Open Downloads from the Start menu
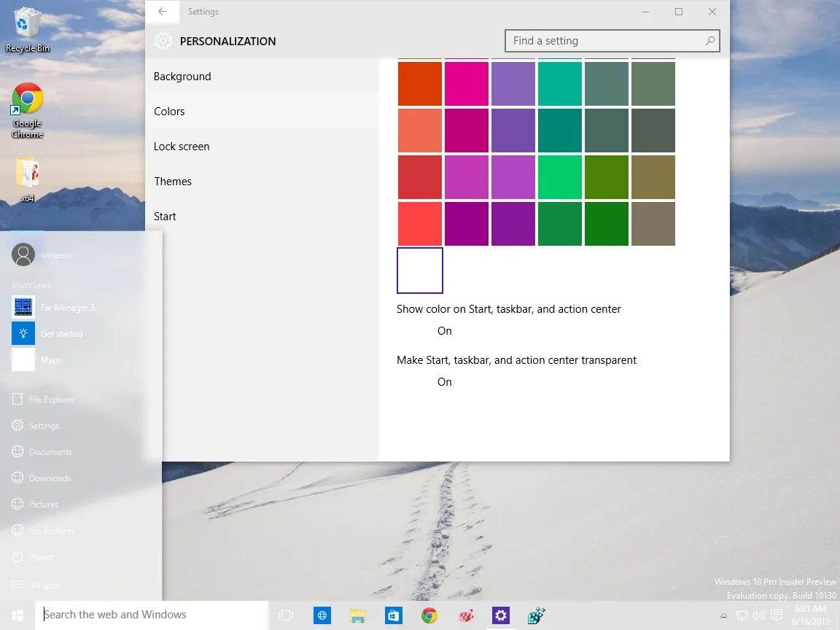Viewport: 840px width, 630px height. 42,478
